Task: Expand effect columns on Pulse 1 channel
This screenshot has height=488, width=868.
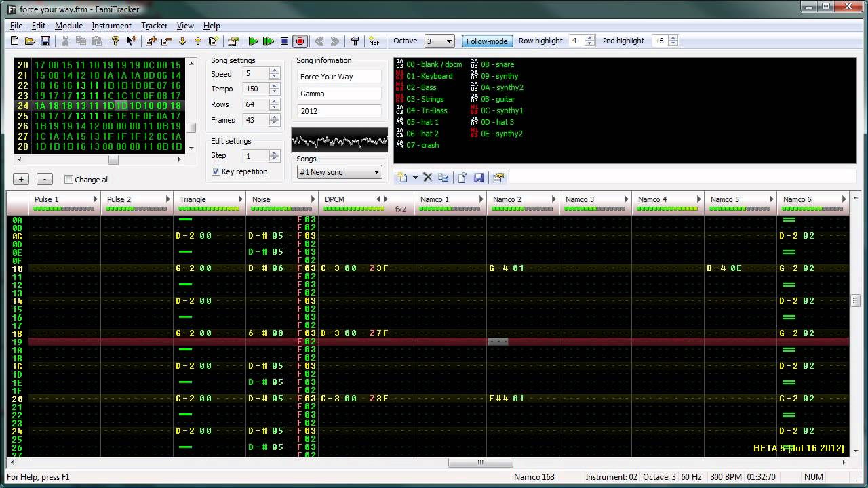Action: tap(95, 199)
